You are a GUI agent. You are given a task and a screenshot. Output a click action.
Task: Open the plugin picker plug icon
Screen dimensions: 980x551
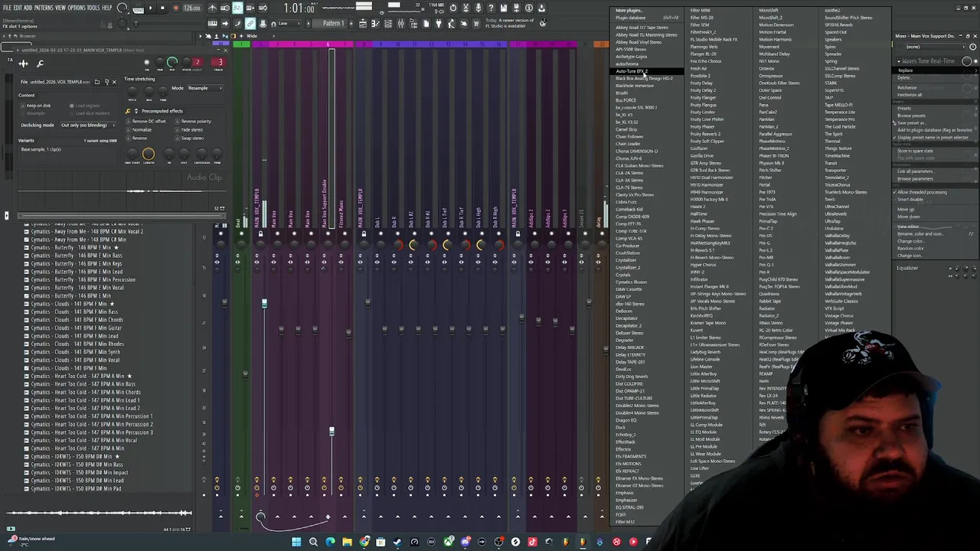coord(438,24)
